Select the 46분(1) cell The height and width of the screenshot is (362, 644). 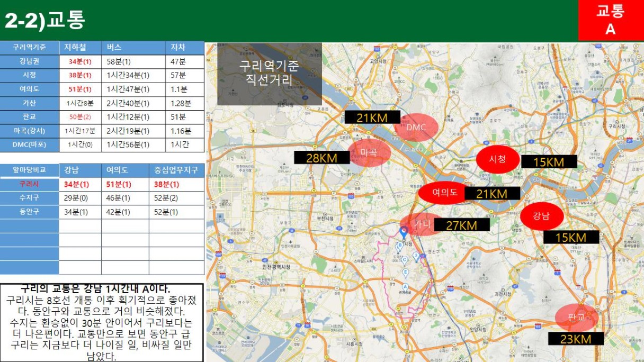point(125,198)
